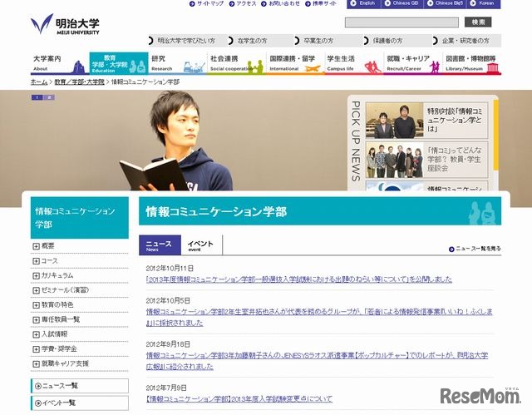Open the お問い合わせ link
The width and height of the screenshot is (532, 415).
tap(281, 3)
